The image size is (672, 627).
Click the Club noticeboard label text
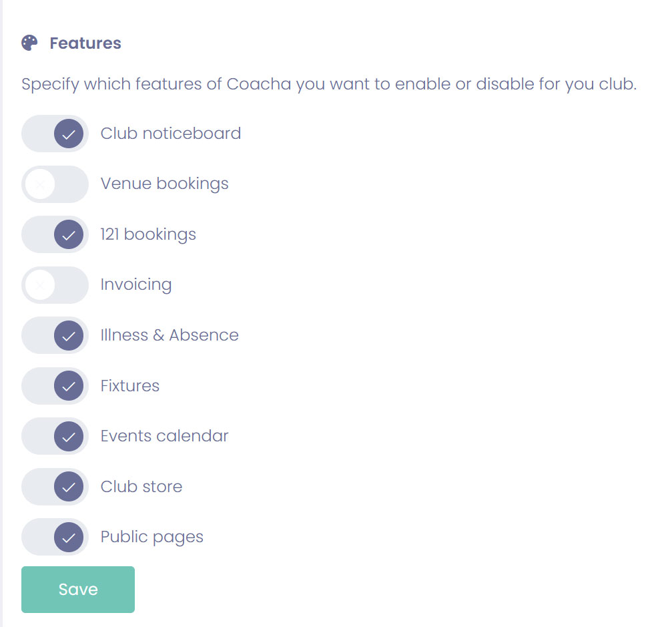(170, 134)
